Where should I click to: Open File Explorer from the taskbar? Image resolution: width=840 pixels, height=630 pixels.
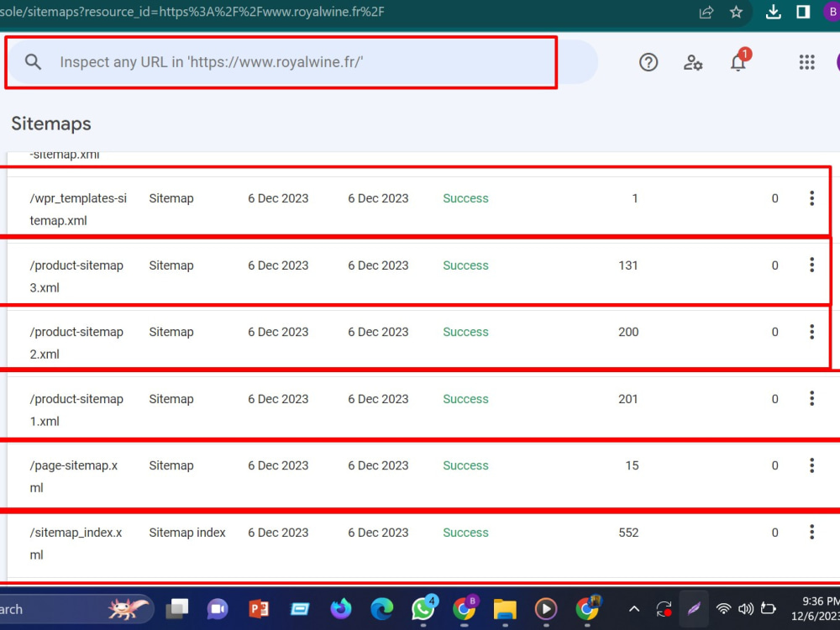coord(505,608)
